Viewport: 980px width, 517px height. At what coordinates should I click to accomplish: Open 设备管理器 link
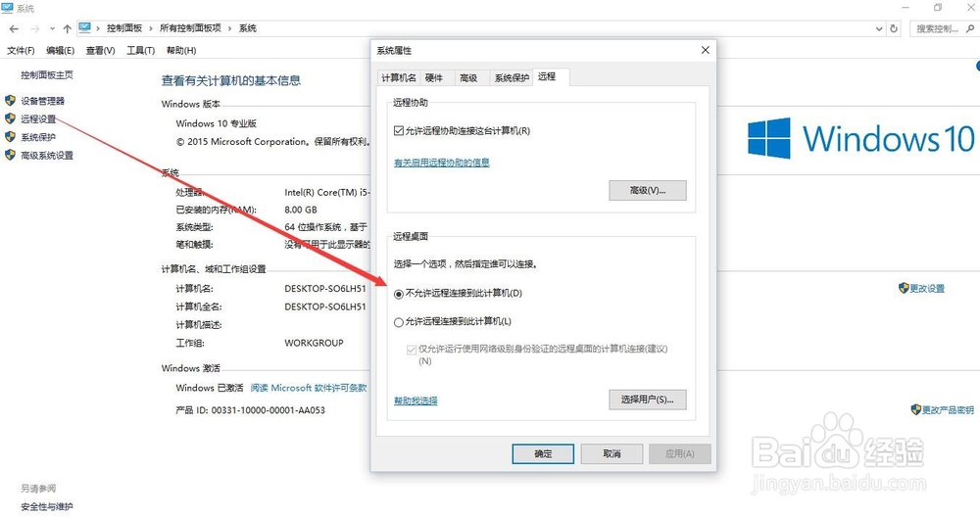(42, 101)
